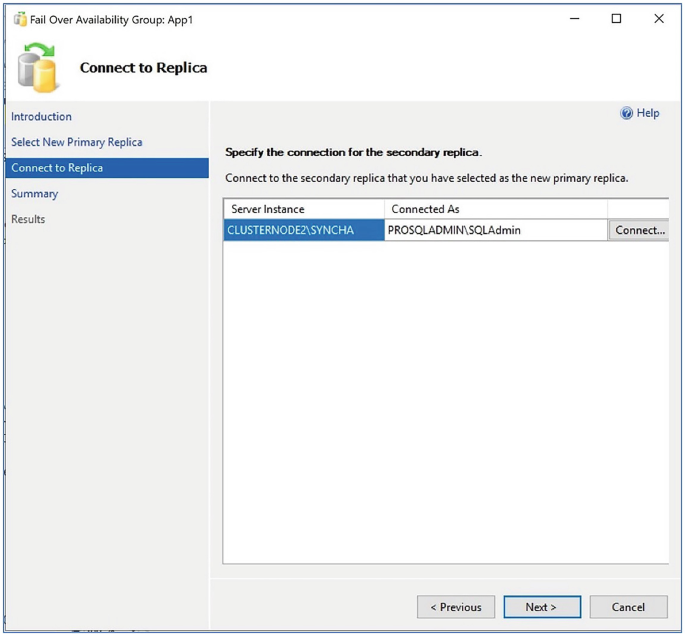Viewport: 685px width, 636px height.
Task: Click the Connected As column header
Action: point(425,209)
